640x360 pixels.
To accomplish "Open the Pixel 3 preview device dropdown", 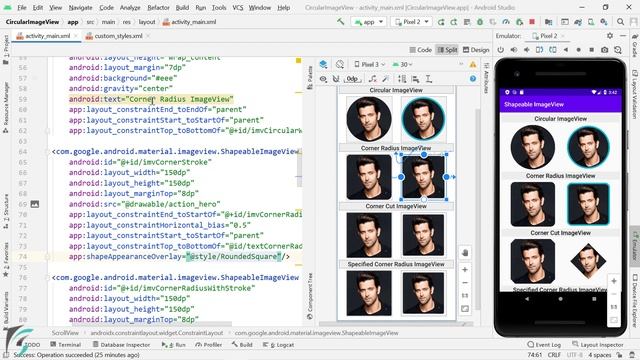I will point(370,64).
